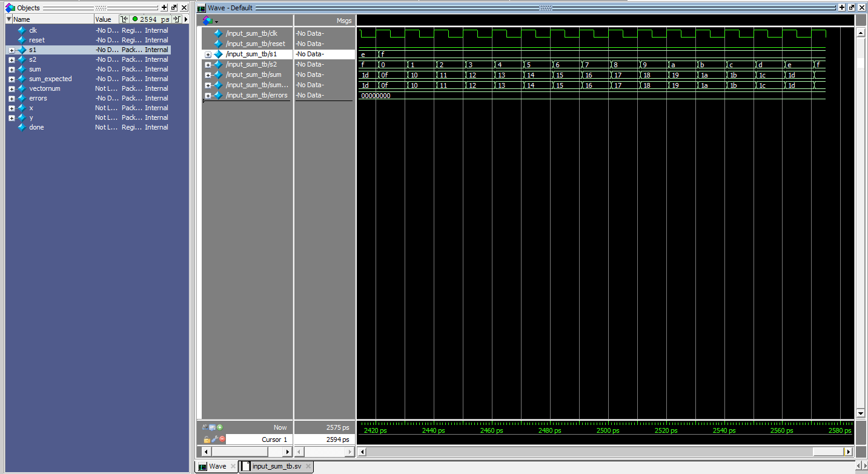This screenshot has height=474, width=868.
Task: Close the Wave - Default window
Action: (x=862, y=7)
